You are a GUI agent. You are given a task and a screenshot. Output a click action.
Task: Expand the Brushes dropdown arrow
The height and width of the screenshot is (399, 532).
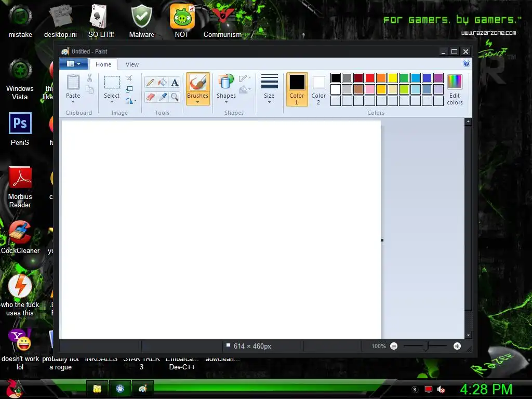(x=197, y=102)
